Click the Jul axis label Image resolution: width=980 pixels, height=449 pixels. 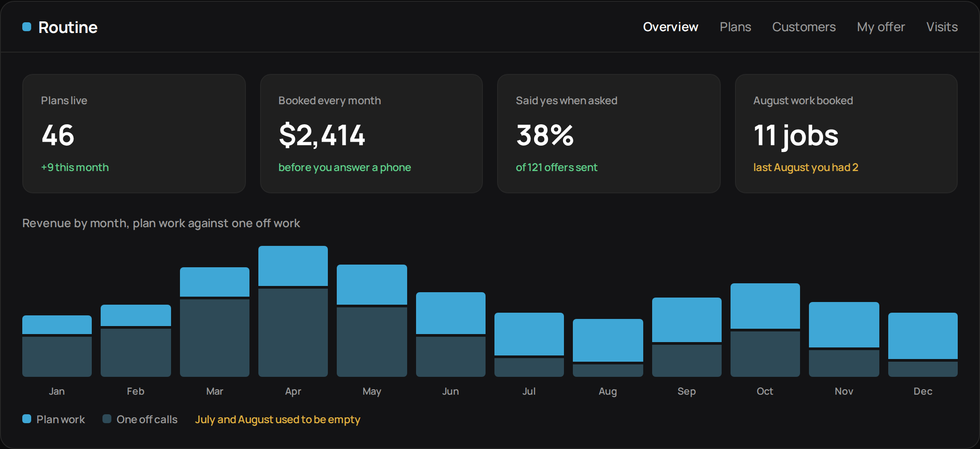pyautogui.click(x=529, y=391)
